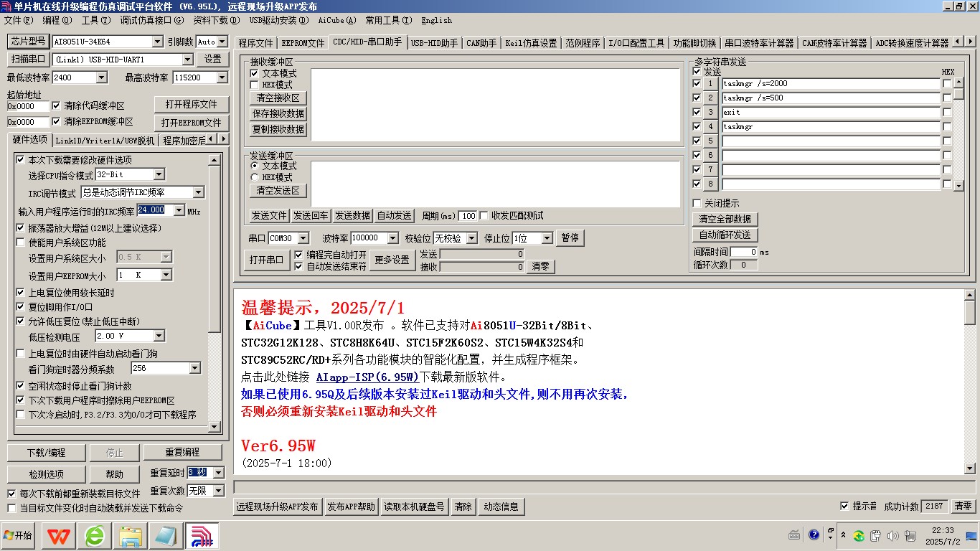Toggle 复位脚用作I/O口 checkbox
This screenshot has height=551, width=980.
(x=21, y=306)
